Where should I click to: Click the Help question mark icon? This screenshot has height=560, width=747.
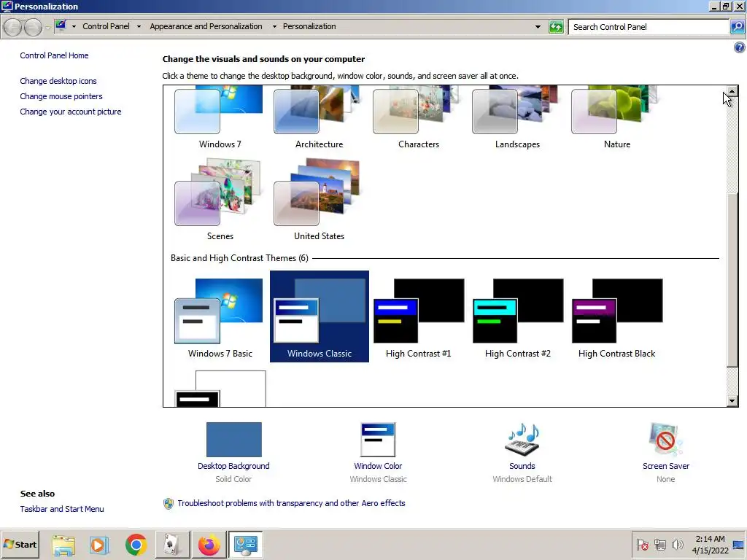(740, 47)
